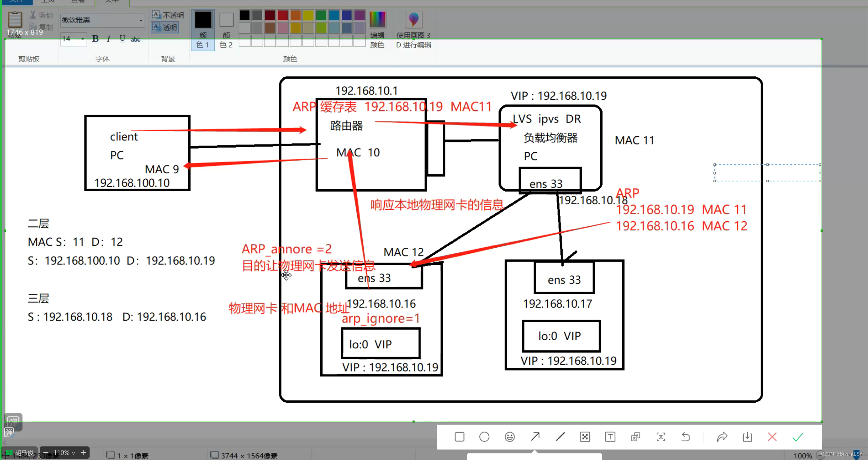
Task: Toggle bold text formatting
Action: click(95, 39)
